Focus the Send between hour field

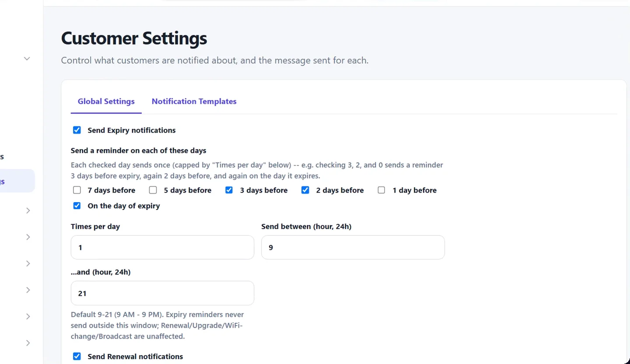click(x=353, y=247)
